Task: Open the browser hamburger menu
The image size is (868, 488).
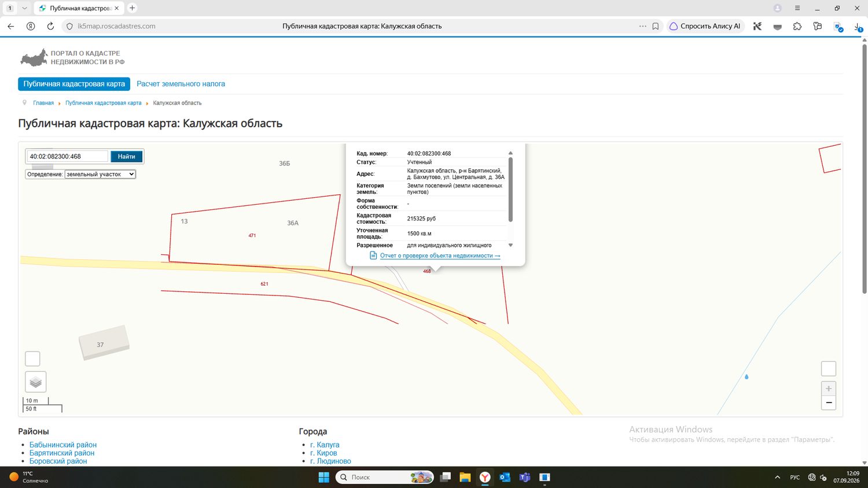Action: pyautogui.click(x=797, y=8)
